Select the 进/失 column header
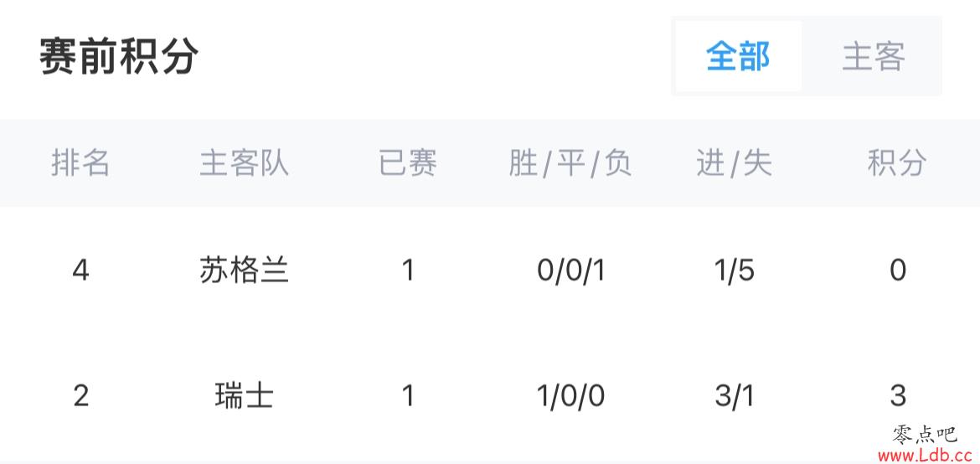Screen dimensions: 980x464 [x=735, y=163]
